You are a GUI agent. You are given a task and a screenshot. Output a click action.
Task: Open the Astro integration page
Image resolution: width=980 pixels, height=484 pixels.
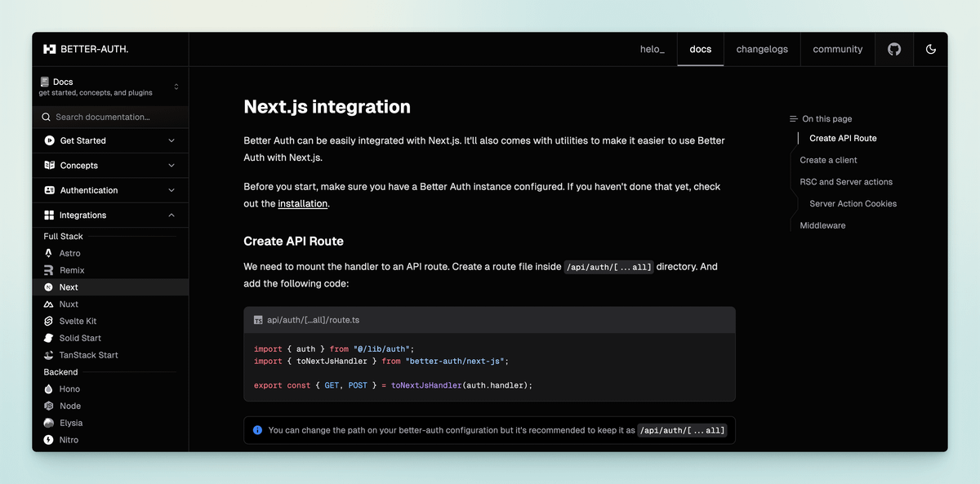click(x=69, y=253)
